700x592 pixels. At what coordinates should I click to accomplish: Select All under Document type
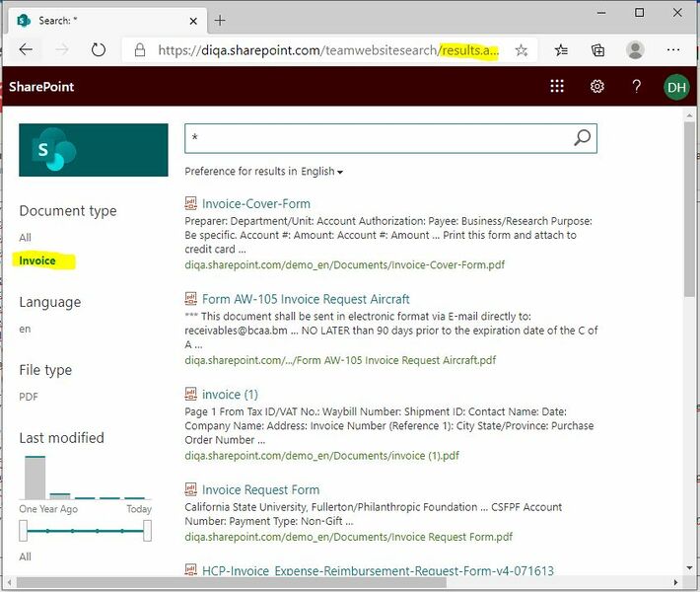[x=26, y=237]
